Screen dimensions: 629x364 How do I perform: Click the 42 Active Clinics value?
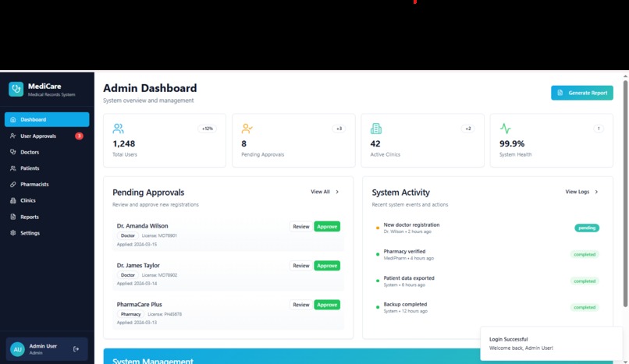tap(375, 143)
